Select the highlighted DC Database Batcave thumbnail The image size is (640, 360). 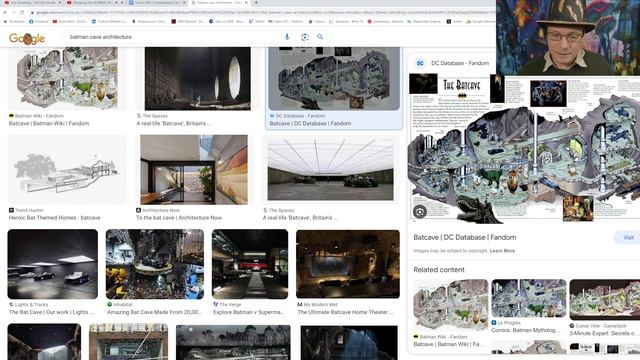334,78
